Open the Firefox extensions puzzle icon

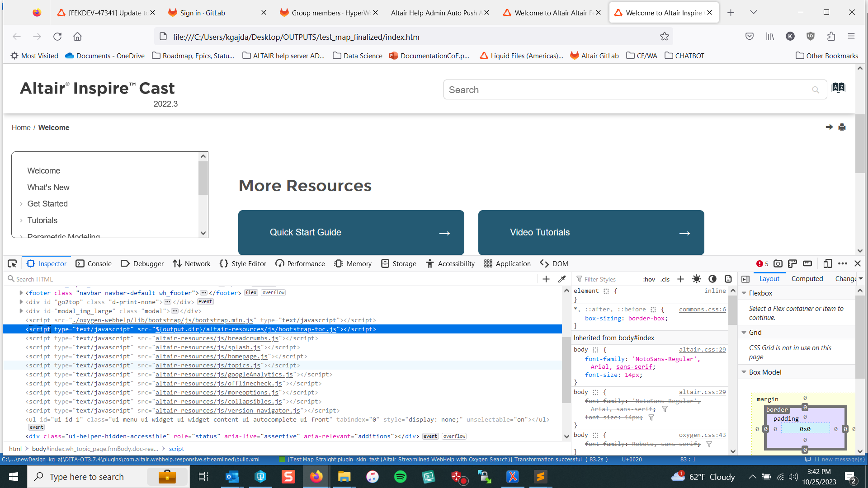coord(831,37)
